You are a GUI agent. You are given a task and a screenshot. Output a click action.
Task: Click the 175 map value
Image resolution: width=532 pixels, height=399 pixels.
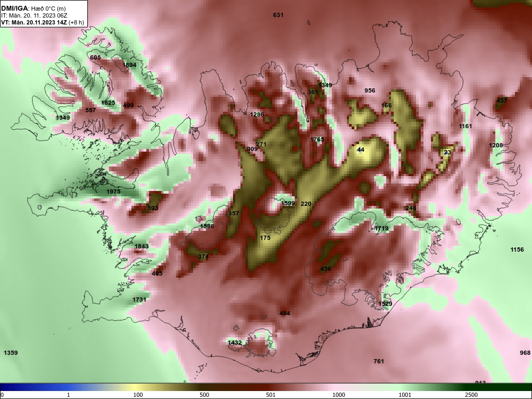pyautogui.click(x=265, y=238)
